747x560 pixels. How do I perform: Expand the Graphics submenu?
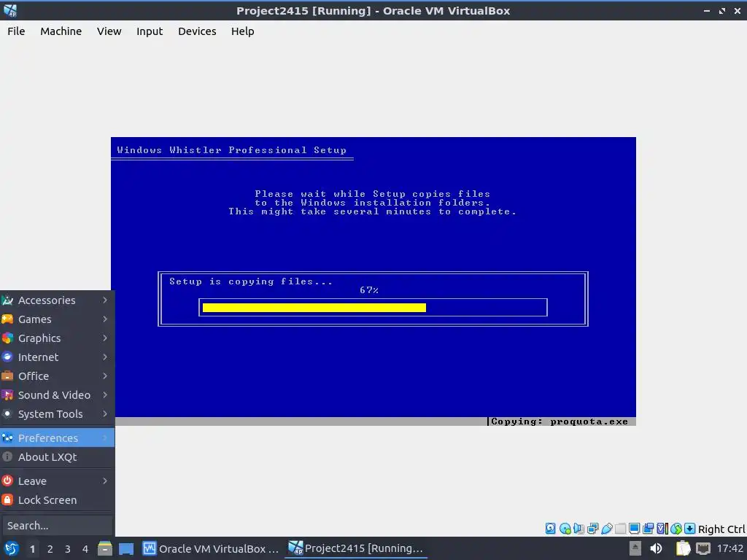(x=57, y=338)
